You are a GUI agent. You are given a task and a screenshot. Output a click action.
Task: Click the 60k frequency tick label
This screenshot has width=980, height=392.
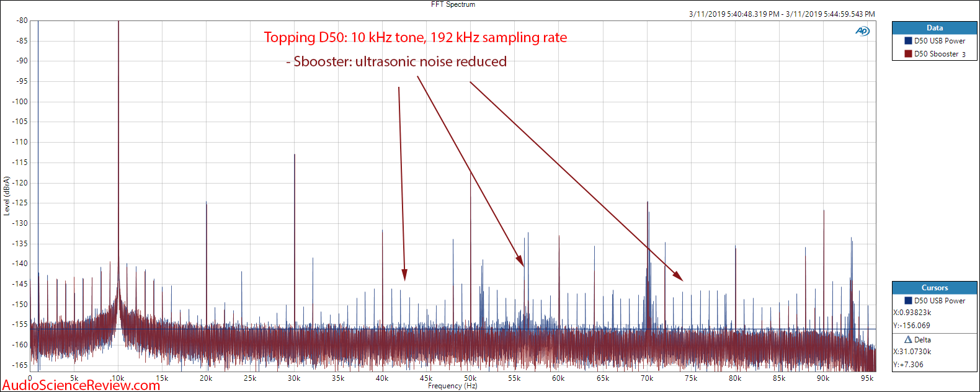[x=558, y=378]
